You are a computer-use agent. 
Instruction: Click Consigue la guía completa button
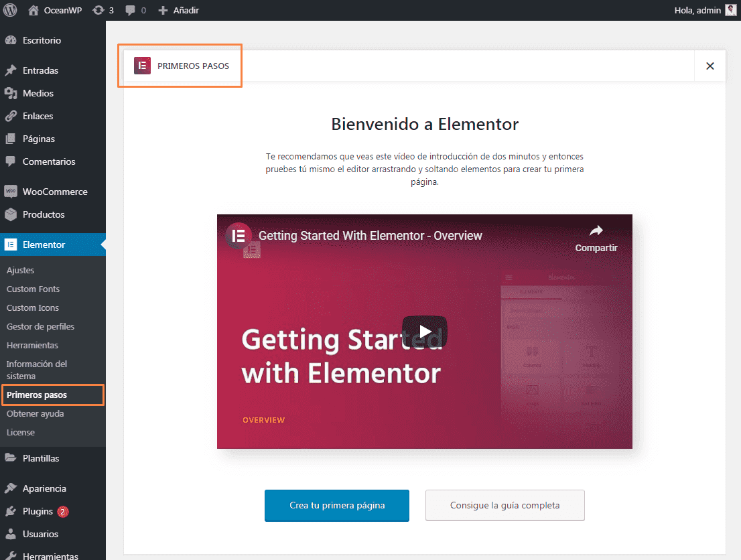[504, 505]
